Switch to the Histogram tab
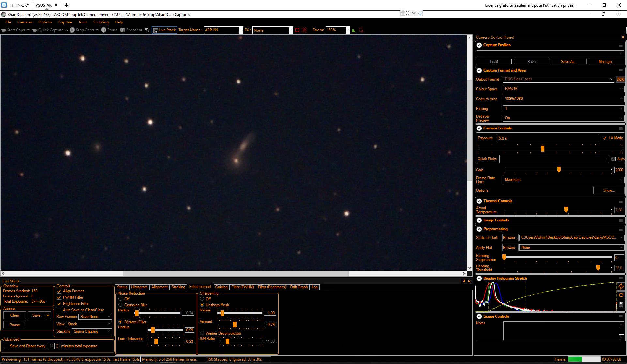This screenshot has width=627, height=364. (139, 287)
